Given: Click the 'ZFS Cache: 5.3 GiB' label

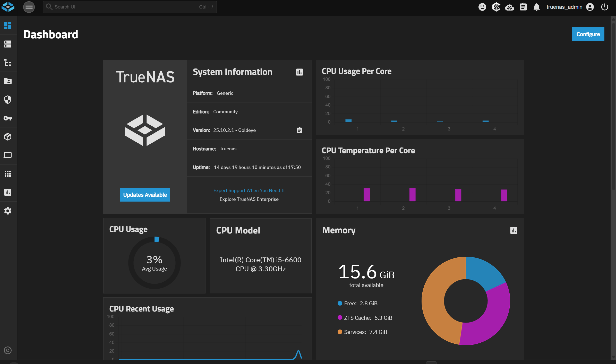Looking at the screenshot, I should coord(368,318).
